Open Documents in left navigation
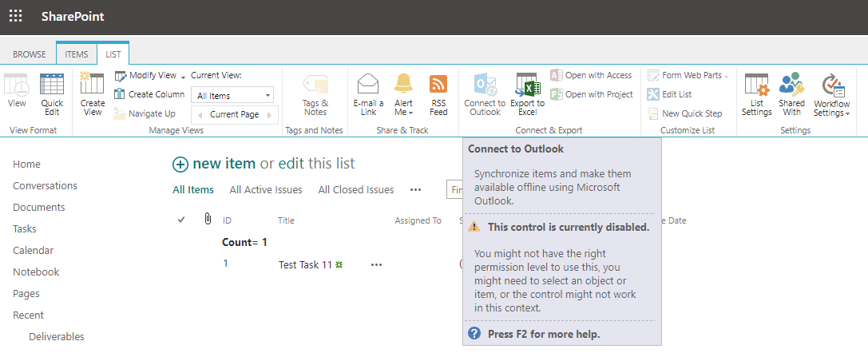Image resolution: width=868 pixels, height=353 pixels. click(x=39, y=208)
